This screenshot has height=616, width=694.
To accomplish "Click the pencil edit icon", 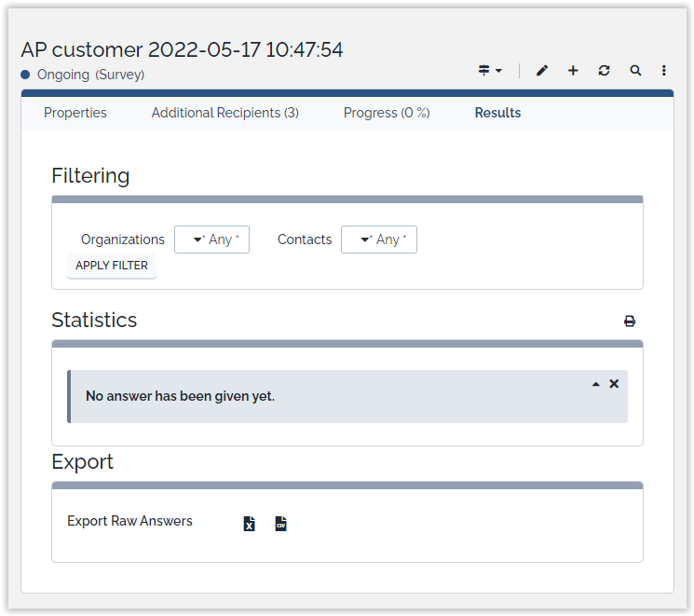I will [542, 71].
